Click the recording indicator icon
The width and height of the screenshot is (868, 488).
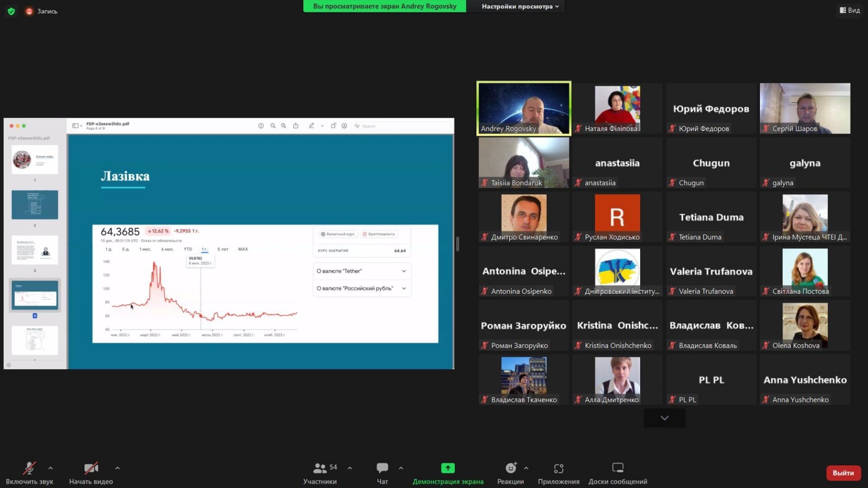(x=29, y=11)
